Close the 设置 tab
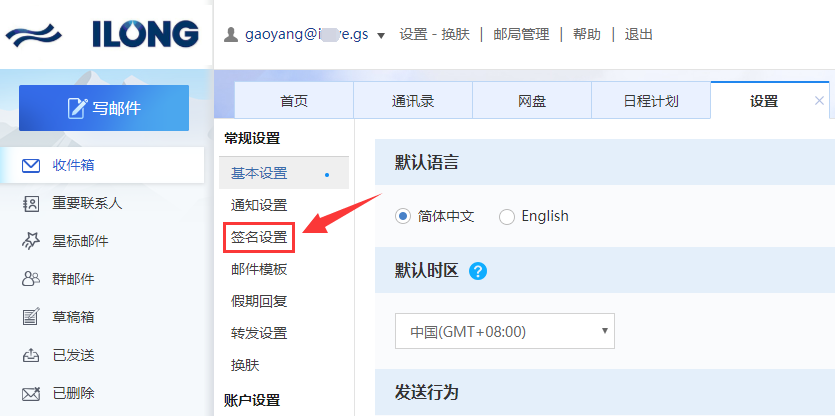 pos(820,101)
